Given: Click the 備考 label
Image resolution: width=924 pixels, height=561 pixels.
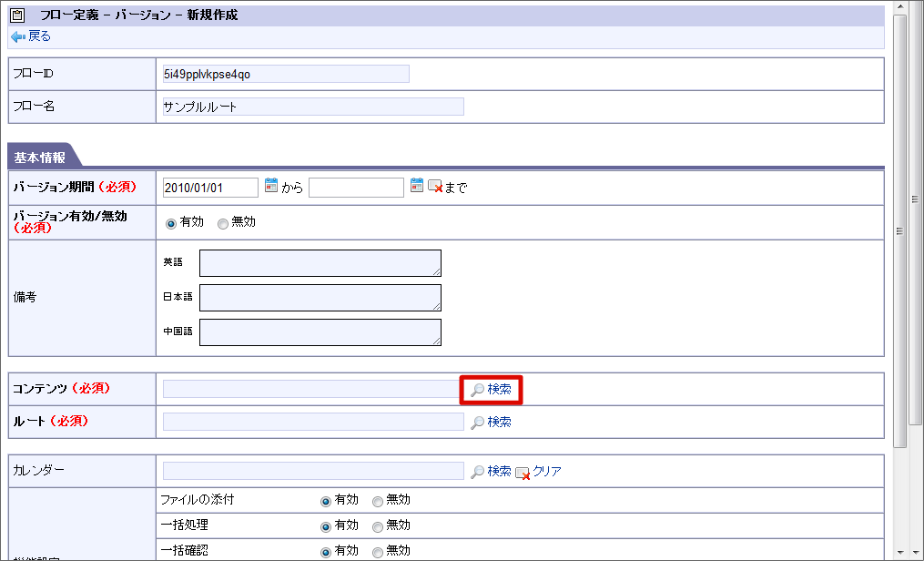Looking at the screenshot, I should click(x=25, y=297).
